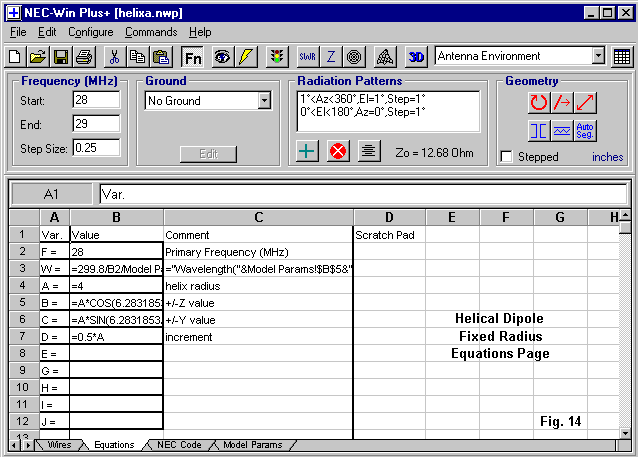The width and height of the screenshot is (638, 457).
Task: Save the file with the floppy disk icon
Action: (60, 57)
